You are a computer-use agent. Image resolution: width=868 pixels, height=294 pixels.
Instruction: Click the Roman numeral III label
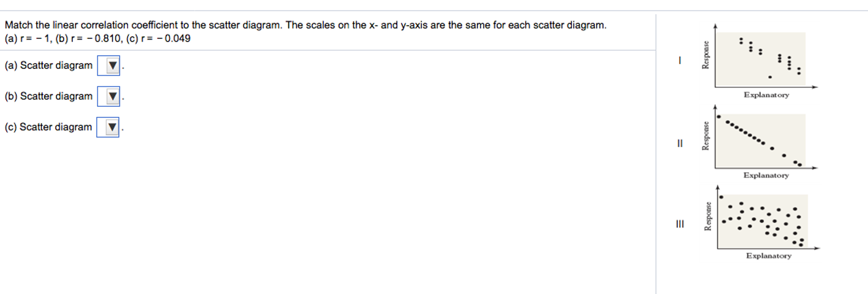(x=680, y=224)
